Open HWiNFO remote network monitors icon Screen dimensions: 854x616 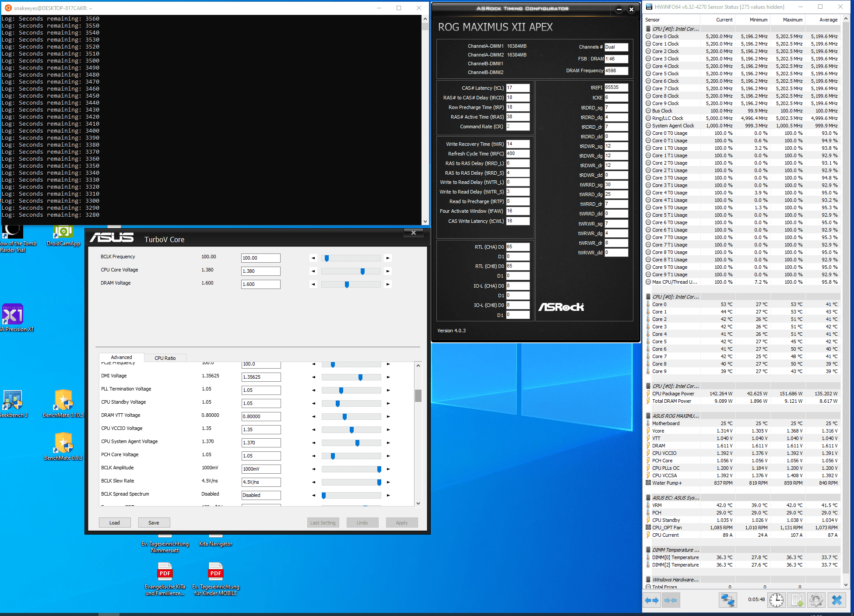click(x=728, y=600)
